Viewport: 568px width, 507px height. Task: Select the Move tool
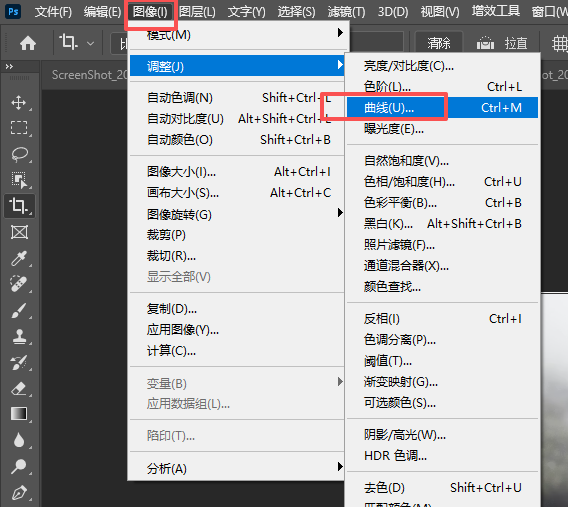click(18, 103)
